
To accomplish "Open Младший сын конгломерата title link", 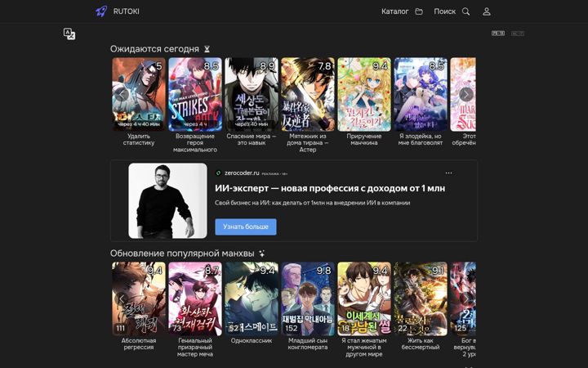I will [308, 344].
